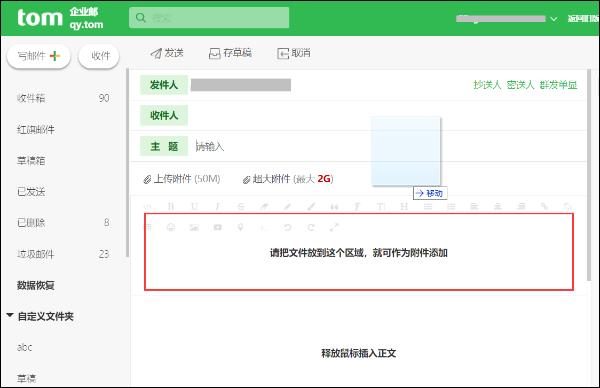Save draft using 存草稿

click(230, 53)
